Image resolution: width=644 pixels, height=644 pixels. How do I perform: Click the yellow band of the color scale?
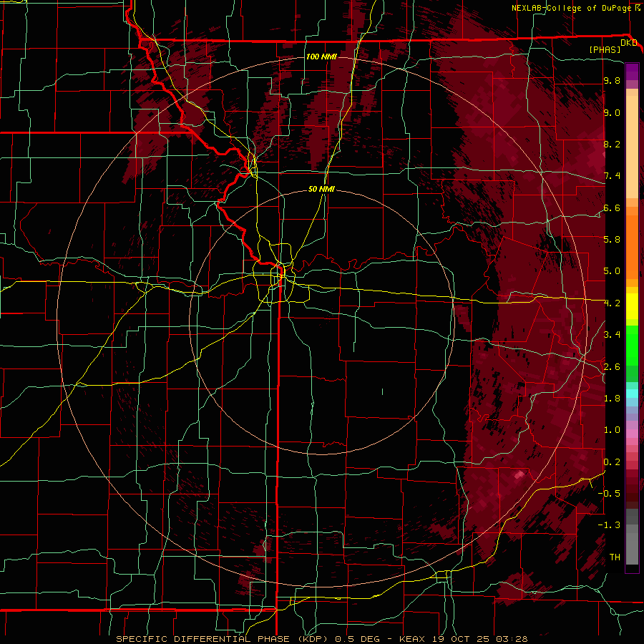pyautogui.click(x=632, y=306)
